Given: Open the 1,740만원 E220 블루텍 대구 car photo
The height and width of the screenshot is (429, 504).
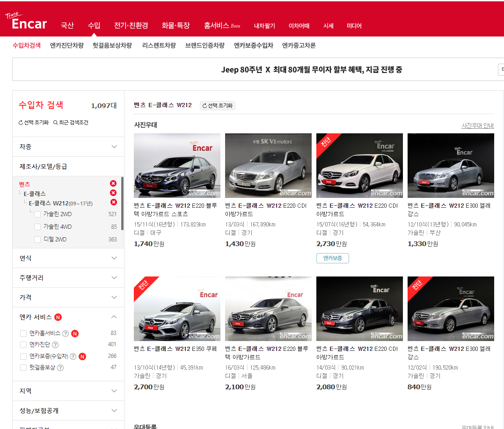Looking at the screenshot, I should [177, 166].
